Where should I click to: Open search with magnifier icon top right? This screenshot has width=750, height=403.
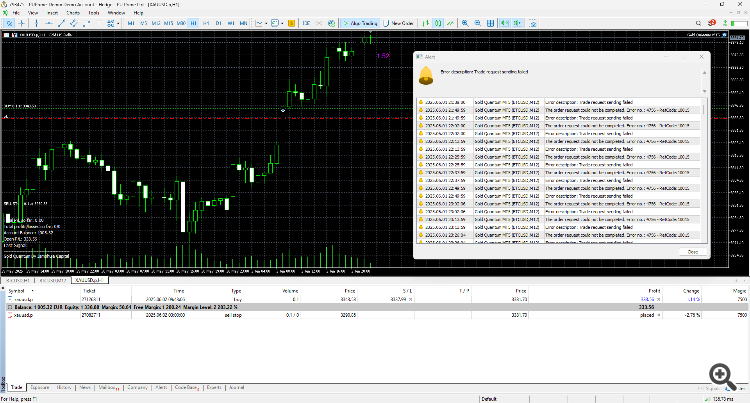click(x=698, y=23)
